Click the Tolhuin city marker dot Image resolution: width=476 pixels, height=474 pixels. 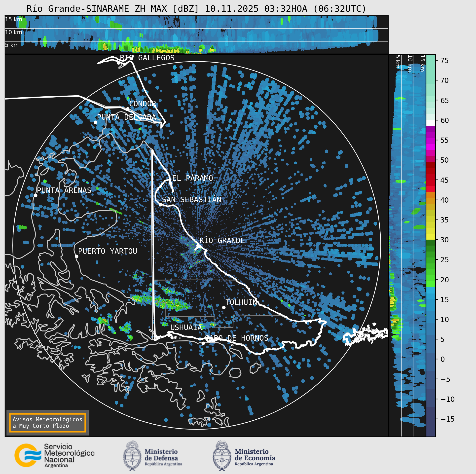click(x=224, y=307)
